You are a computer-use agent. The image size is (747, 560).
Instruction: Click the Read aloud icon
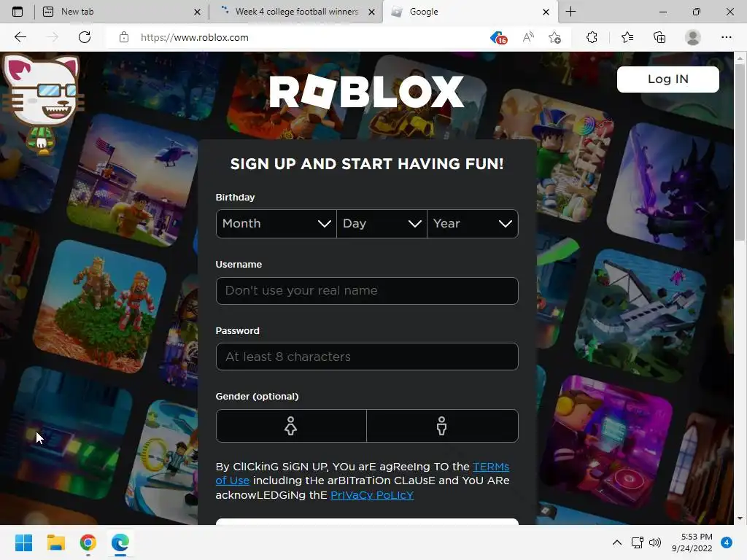point(528,37)
